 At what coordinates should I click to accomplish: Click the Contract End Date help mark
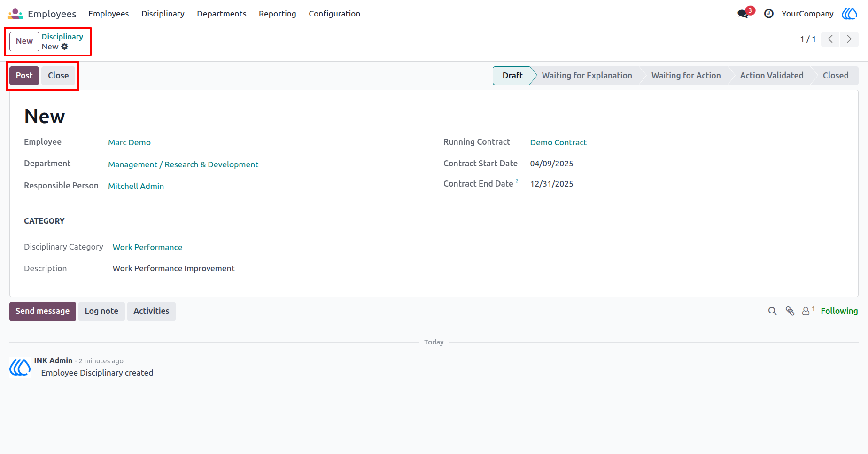(x=517, y=181)
